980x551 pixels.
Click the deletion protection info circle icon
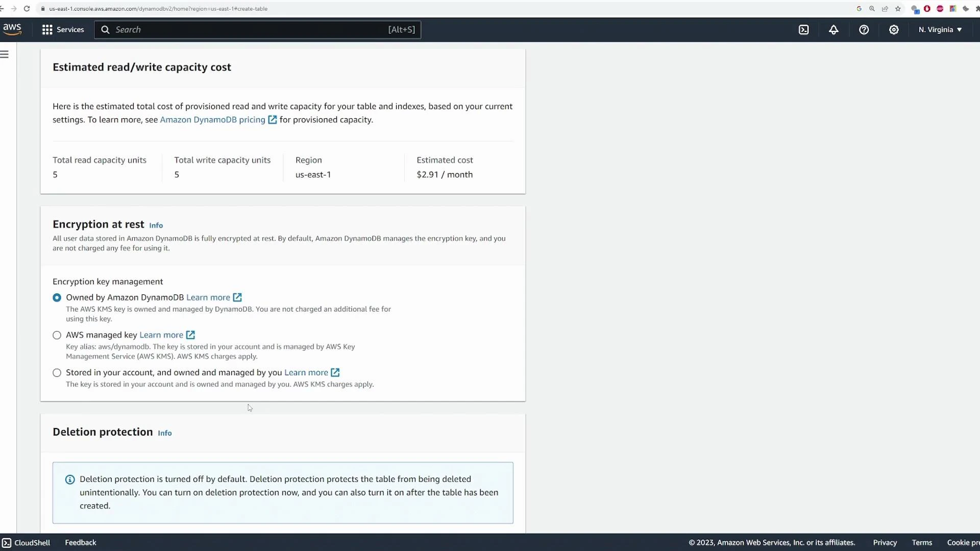pyautogui.click(x=70, y=480)
